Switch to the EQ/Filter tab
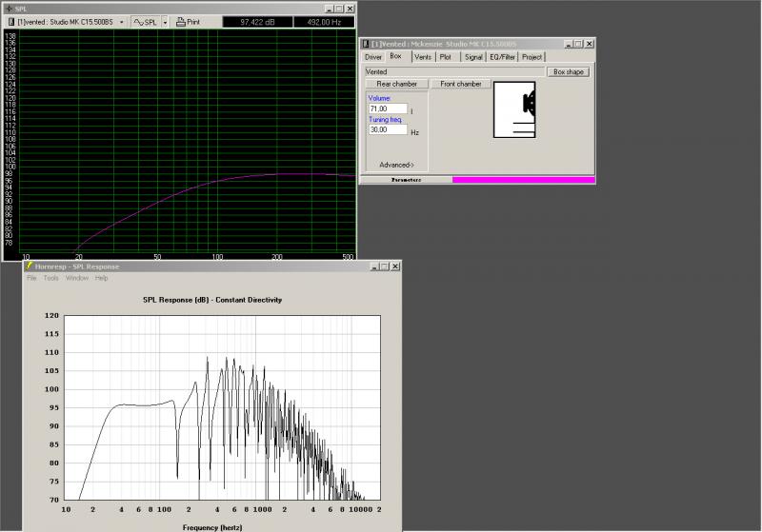 [501, 57]
